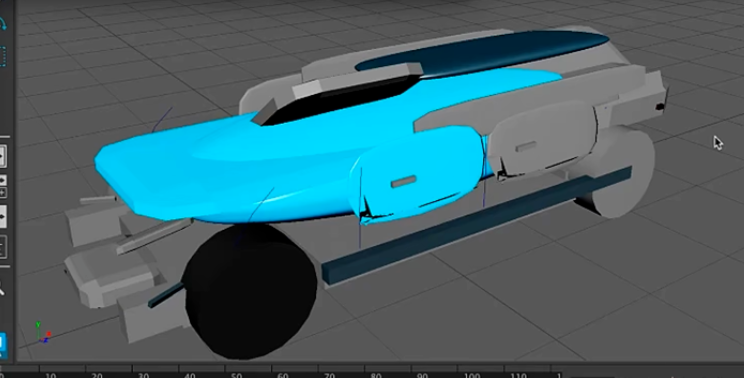Screen dimensions: 744x378
Task: Open the outliner layout toggle icon
Action: pos(2,247)
